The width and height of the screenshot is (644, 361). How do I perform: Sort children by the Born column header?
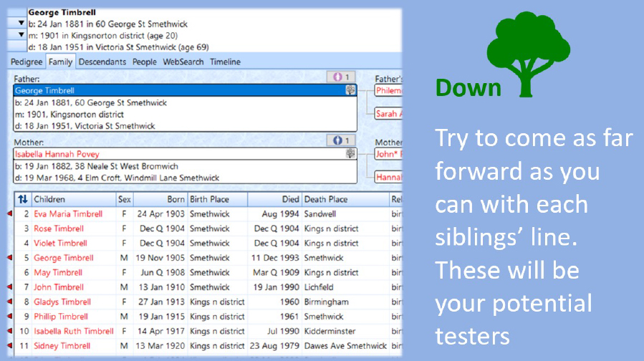pos(160,199)
